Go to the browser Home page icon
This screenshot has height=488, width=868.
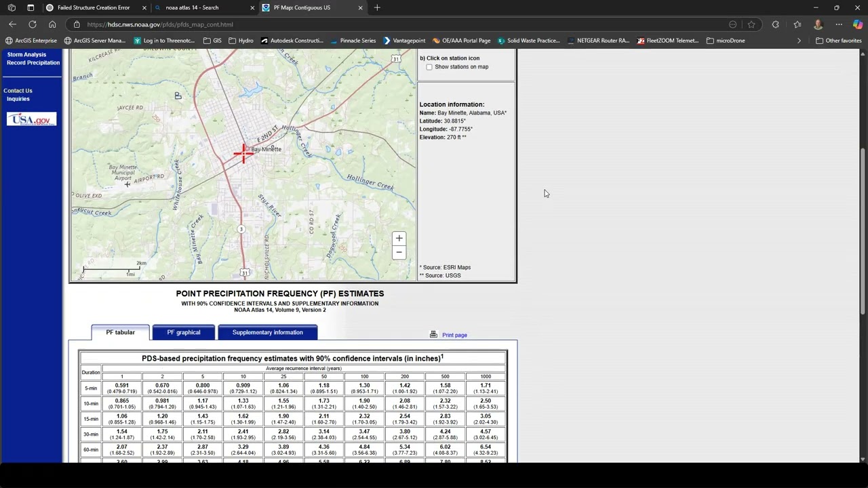point(52,24)
